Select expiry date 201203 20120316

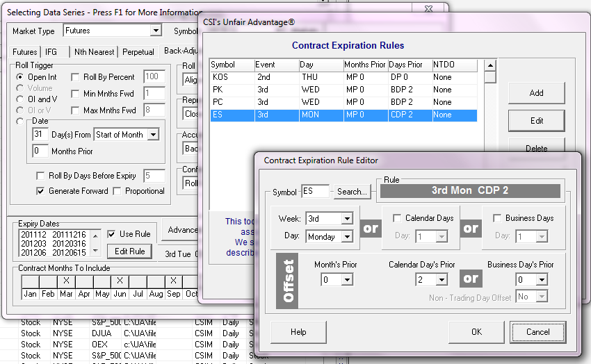54,244
